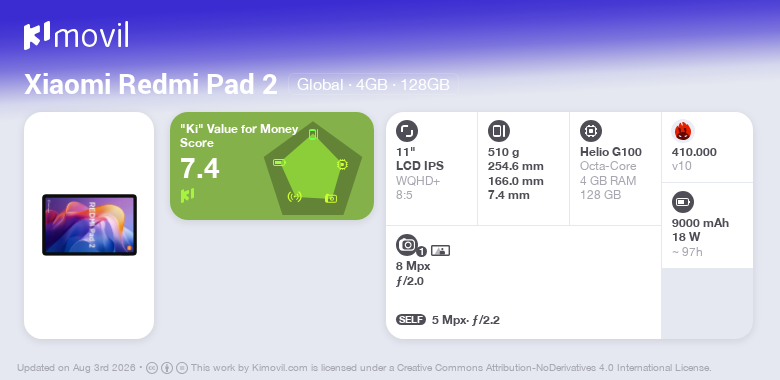The width and height of the screenshot is (780, 380).
Task: Click the SELF selfie camera badge
Action: pyautogui.click(x=411, y=320)
